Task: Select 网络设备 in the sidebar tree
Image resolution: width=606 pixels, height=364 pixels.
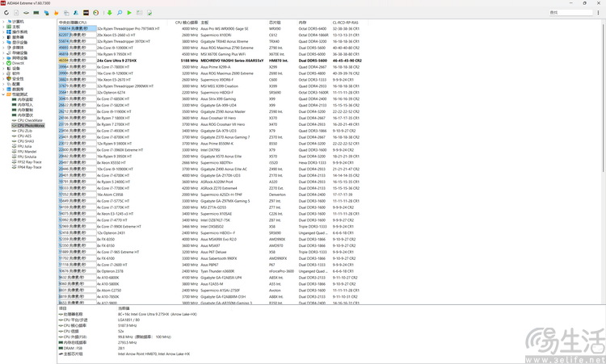Action: [x=19, y=58]
